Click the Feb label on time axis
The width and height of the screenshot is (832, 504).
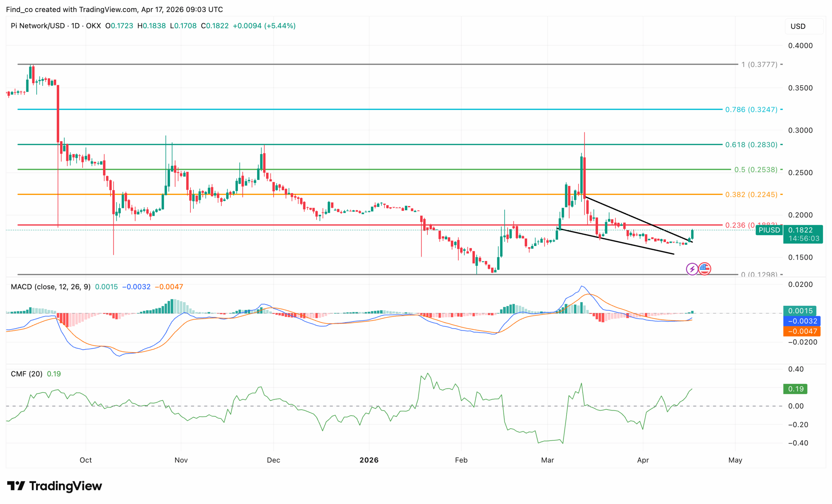(x=461, y=460)
